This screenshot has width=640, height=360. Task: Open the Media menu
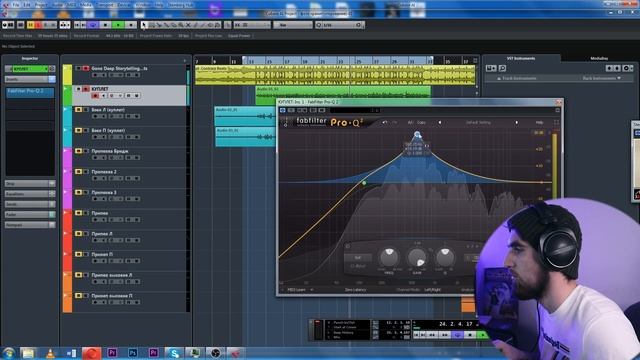click(x=86, y=5)
